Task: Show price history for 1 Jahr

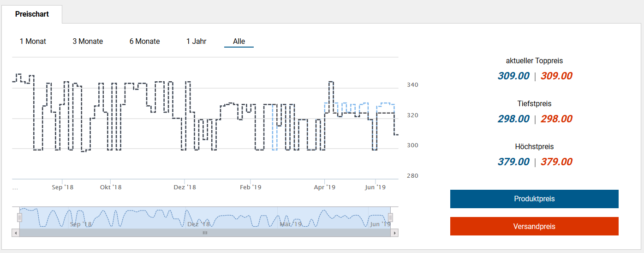Action: (196, 41)
